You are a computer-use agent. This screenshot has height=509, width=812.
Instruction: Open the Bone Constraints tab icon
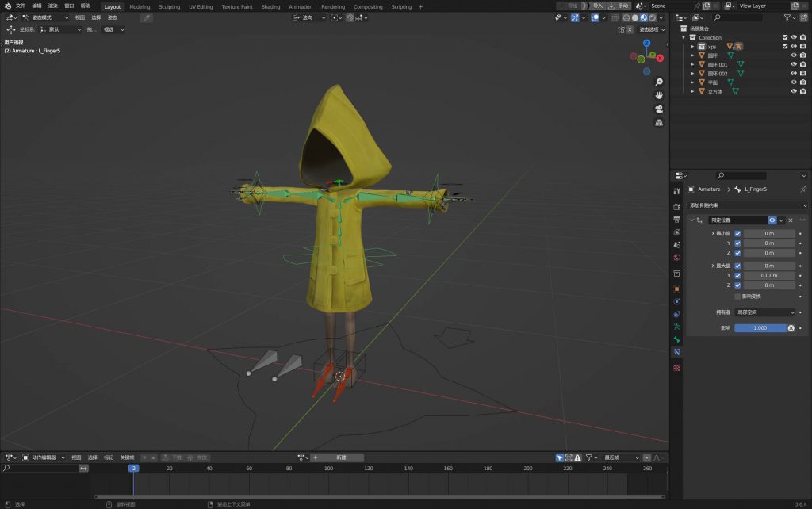677,351
